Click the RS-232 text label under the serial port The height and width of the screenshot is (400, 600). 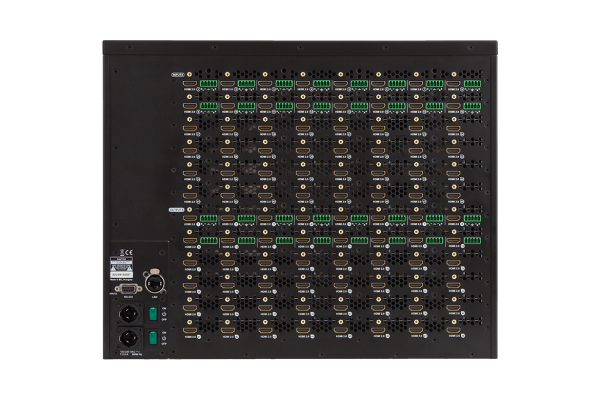click(128, 296)
